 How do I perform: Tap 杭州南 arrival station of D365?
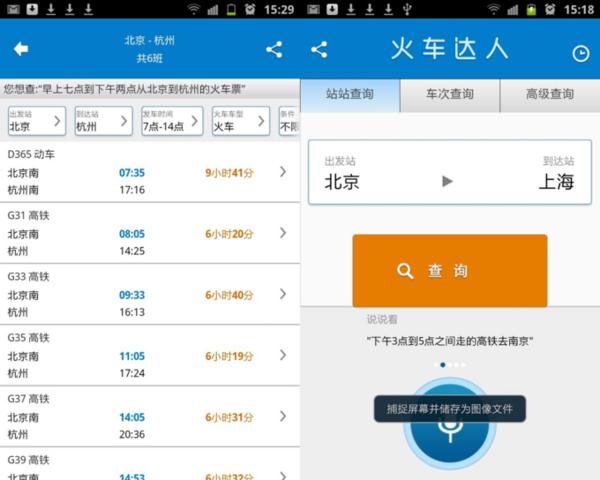pyautogui.click(x=23, y=190)
